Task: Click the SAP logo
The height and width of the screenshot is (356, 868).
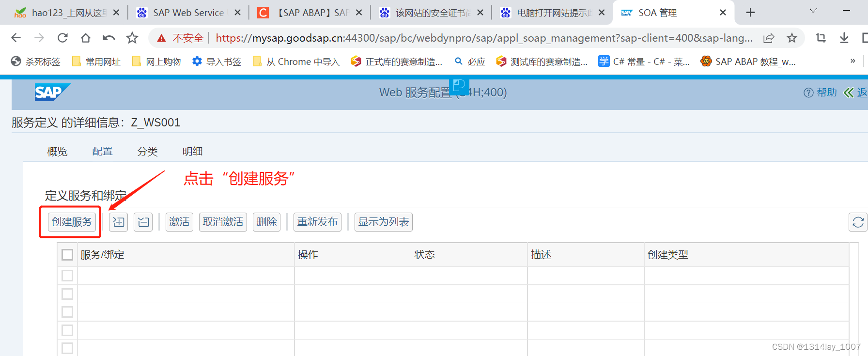Action: 52,92
